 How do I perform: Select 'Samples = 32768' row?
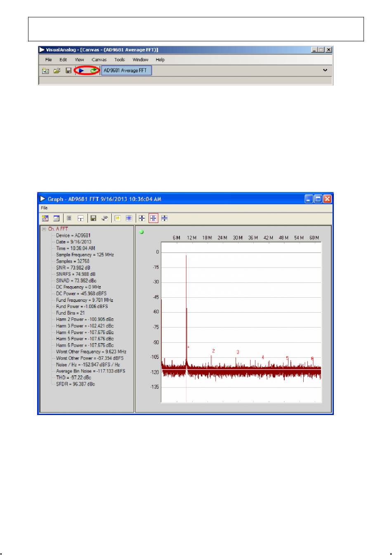(73, 261)
